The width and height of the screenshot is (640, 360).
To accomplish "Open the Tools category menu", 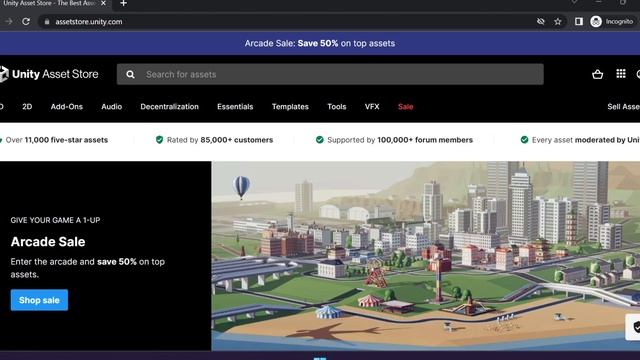I will (x=337, y=107).
